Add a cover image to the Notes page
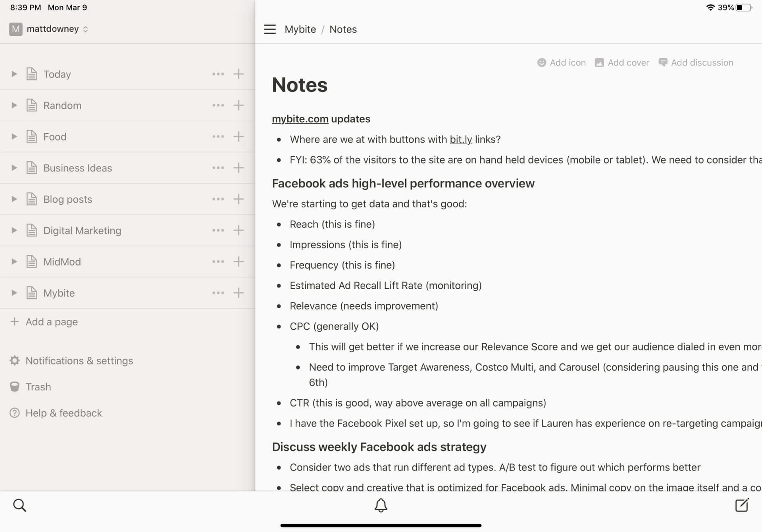Image resolution: width=762 pixels, height=532 pixels. click(622, 62)
